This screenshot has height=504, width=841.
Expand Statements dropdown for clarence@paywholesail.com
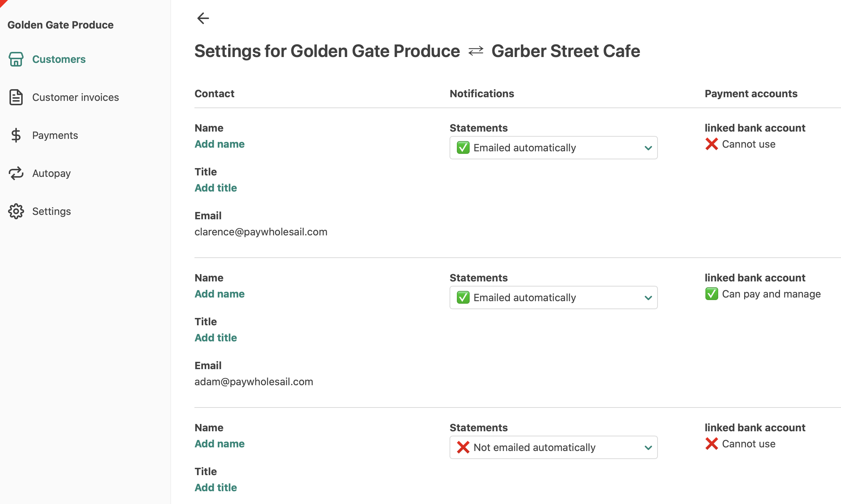553,148
